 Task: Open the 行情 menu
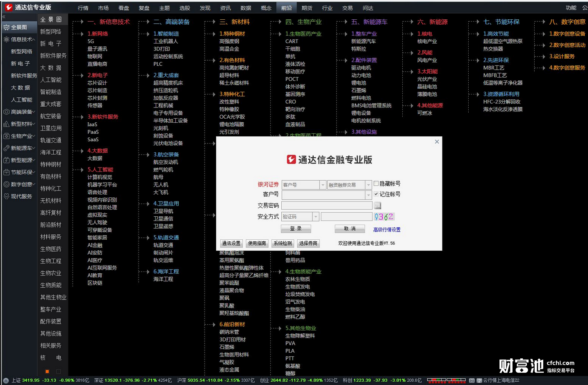(83, 8)
